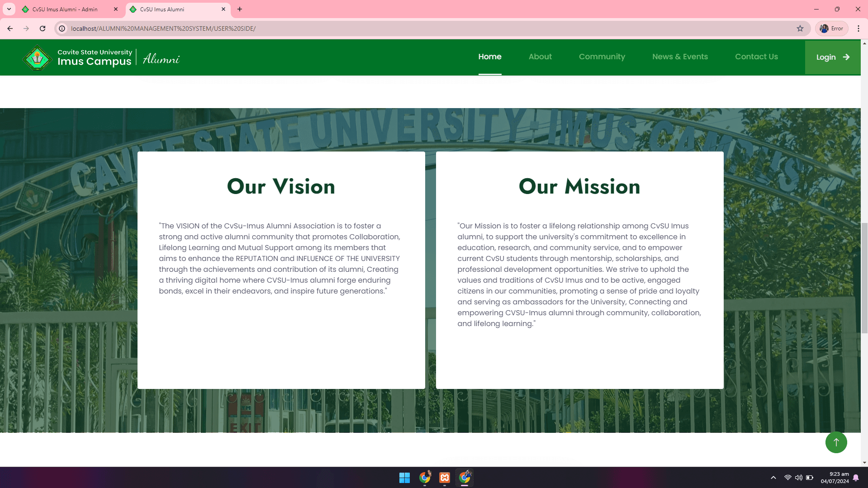The height and width of the screenshot is (488, 868).
Task: Open the browser profile named Error
Action: [x=831, y=28]
